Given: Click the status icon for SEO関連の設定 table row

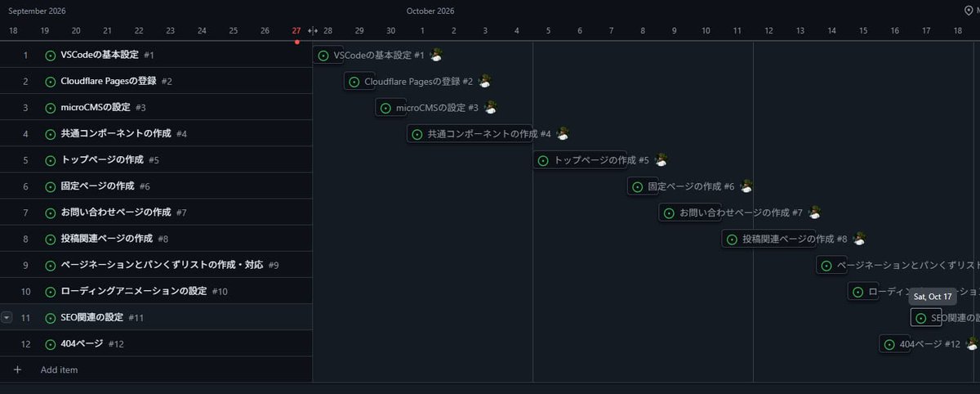Looking at the screenshot, I should click(50, 317).
